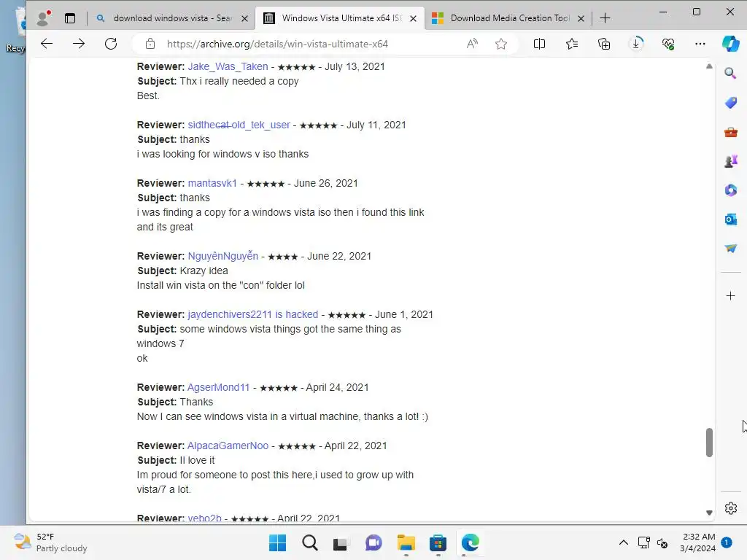Show Downloads panel

pos(636,44)
